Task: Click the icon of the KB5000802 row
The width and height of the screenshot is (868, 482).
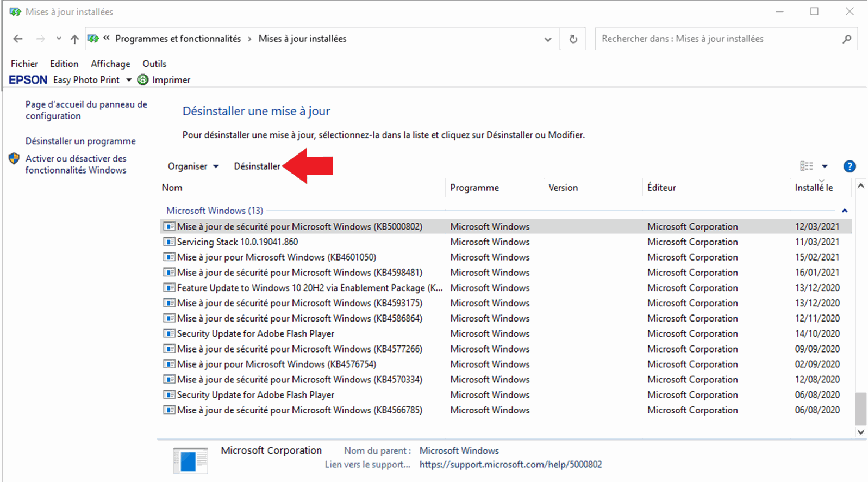Action: pyautogui.click(x=169, y=226)
